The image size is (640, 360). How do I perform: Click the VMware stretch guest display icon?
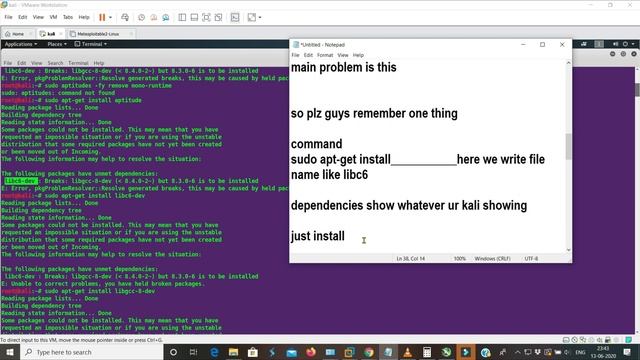(x=252, y=17)
